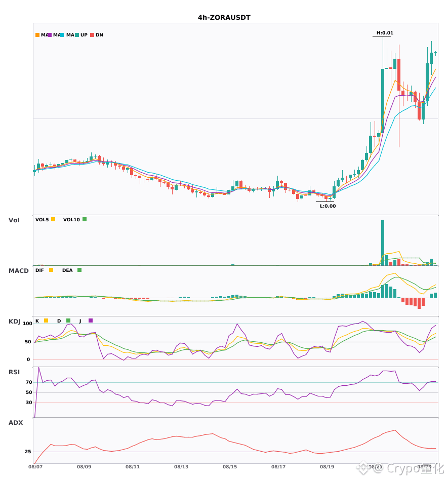Screen dimensions: 448x481
Task: Click the 08/15 date label
Action: point(230,467)
